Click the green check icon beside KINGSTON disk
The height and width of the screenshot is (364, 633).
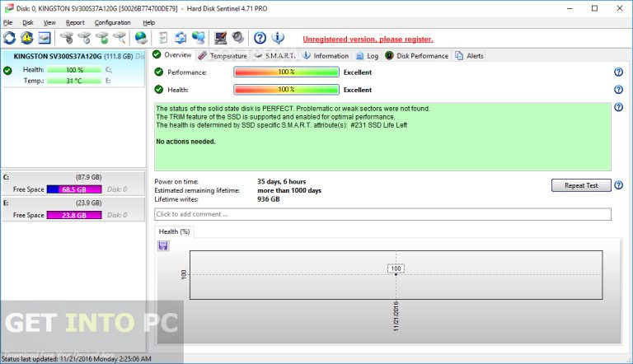pyautogui.click(x=7, y=71)
